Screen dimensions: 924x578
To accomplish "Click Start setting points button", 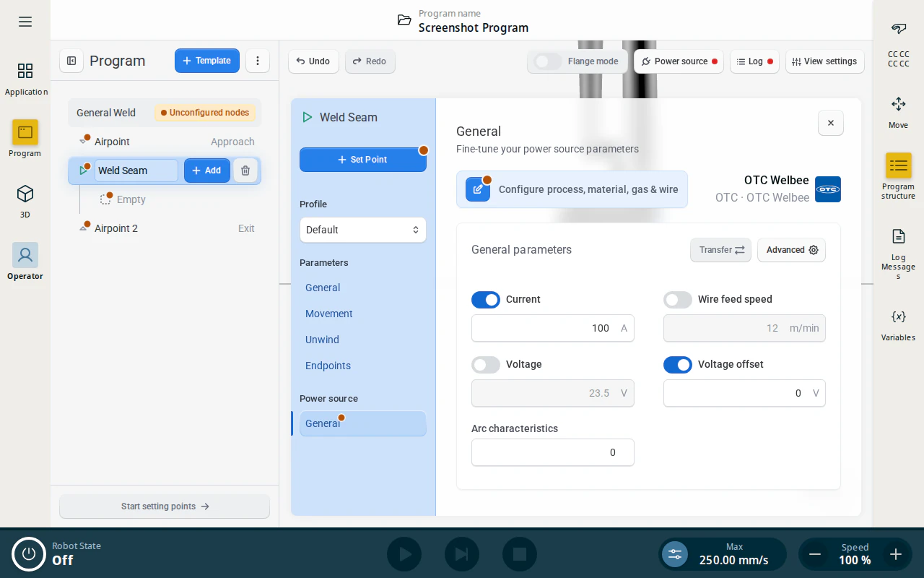I will pyautogui.click(x=165, y=506).
